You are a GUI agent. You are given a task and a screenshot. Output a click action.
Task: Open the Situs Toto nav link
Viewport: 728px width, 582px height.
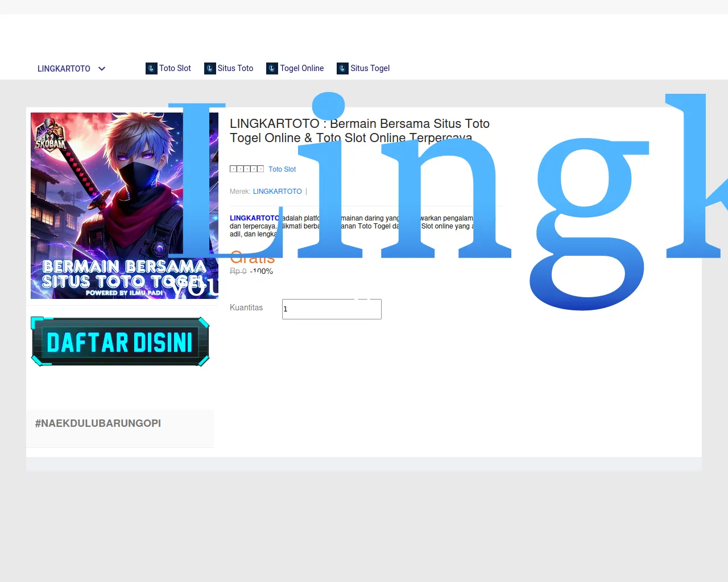pyautogui.click(x=235, y=68)
